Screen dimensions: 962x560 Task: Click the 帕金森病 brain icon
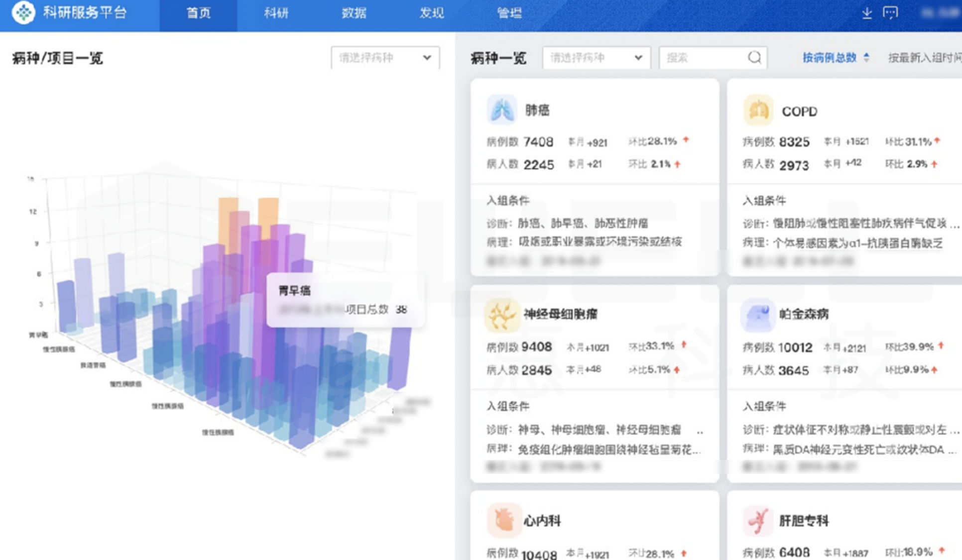758,315
